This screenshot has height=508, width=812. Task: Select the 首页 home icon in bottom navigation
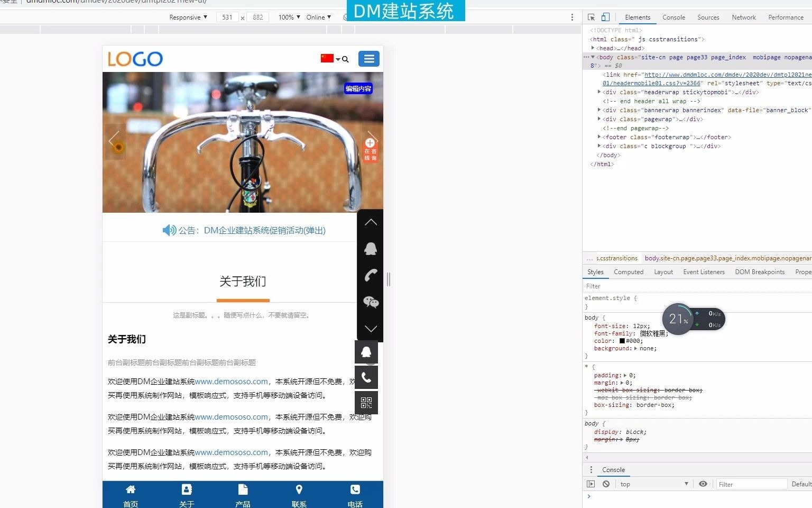point(131,489)
